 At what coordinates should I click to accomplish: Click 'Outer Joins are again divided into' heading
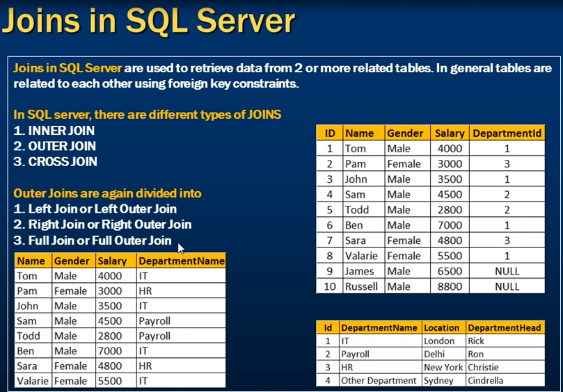pos(107,193)
